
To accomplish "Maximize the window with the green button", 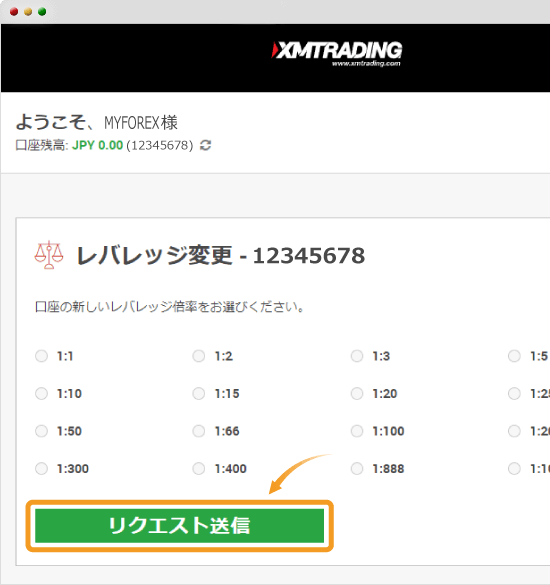I will pyautogui.click(x=42, y=12).
